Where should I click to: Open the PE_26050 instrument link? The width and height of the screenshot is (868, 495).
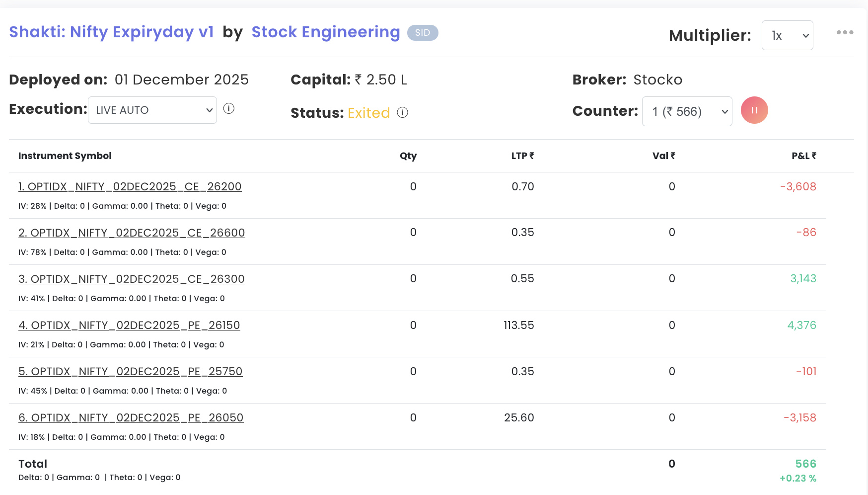(x=131, y=418)
